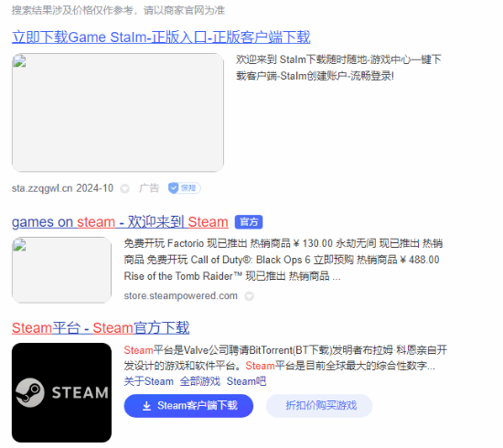The height and width of the screenshot is (448, 503).
Task: Click the large placeholder image in first result
Action: pos(118,112)
